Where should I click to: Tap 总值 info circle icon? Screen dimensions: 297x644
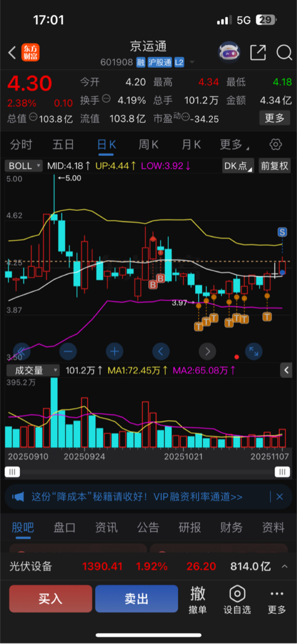click(x=33, y=117)
